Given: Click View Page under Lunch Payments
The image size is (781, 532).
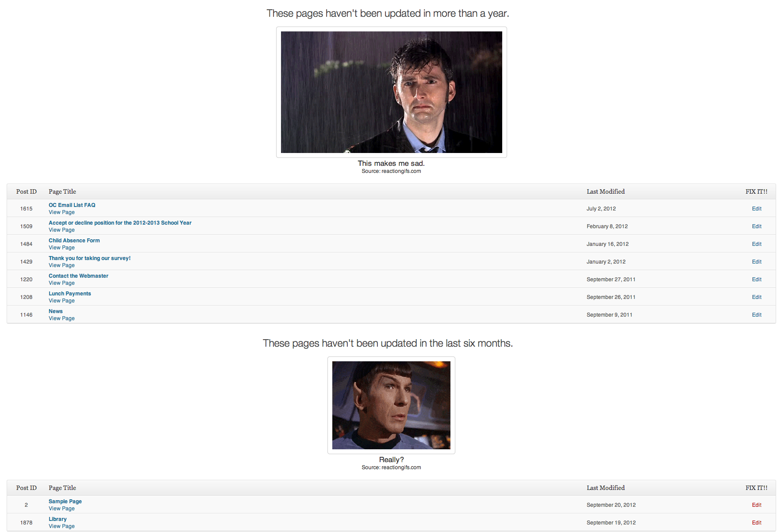Looking at the screenshot, I should click(62, 301).
